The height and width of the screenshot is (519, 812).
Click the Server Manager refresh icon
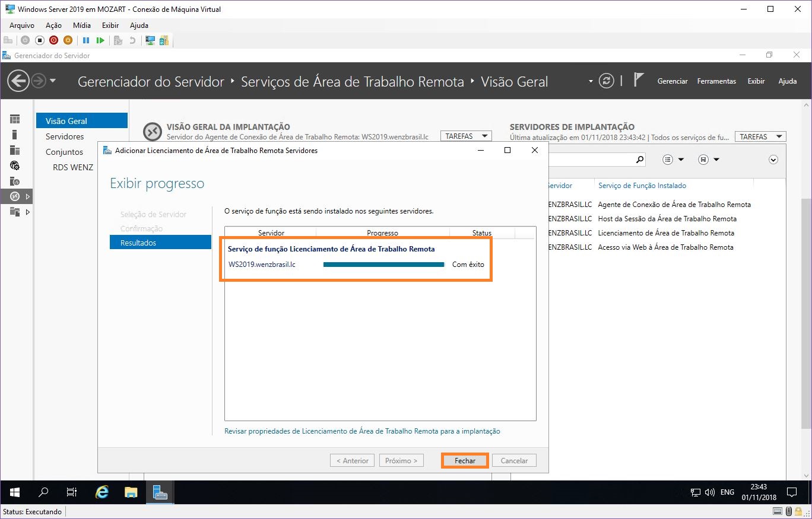606,81
